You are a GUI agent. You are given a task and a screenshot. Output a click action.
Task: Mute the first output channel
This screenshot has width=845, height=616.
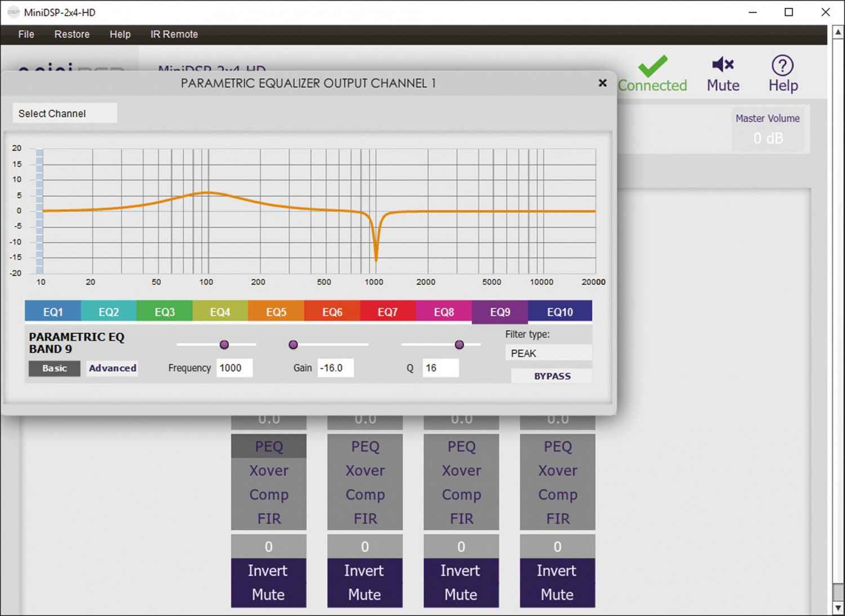(269, 595)
